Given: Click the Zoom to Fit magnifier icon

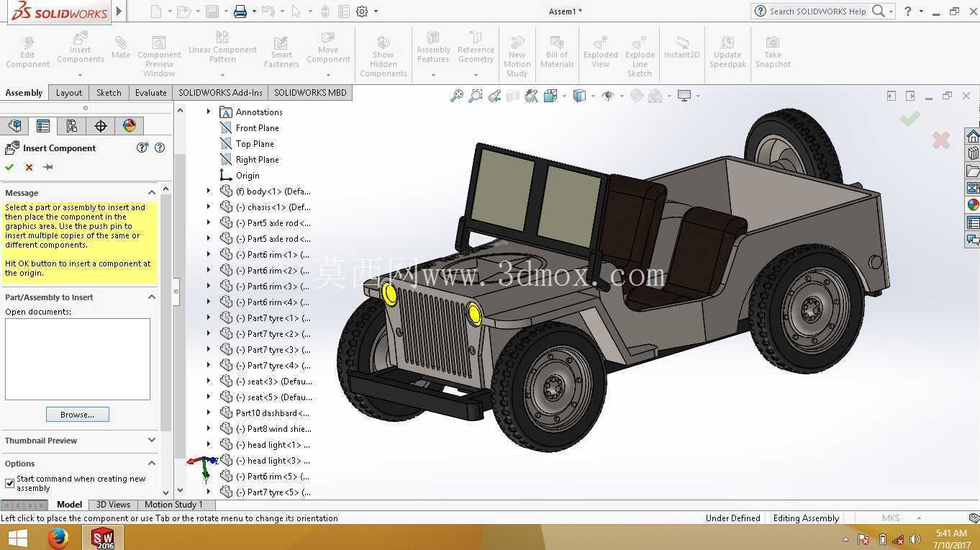Looking at the screenshot, I should tap(456, 96).
